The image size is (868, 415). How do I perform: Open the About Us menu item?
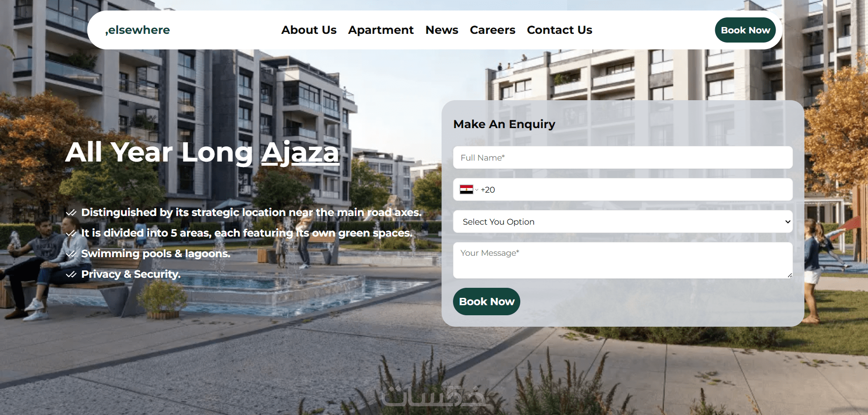(309, 30)
